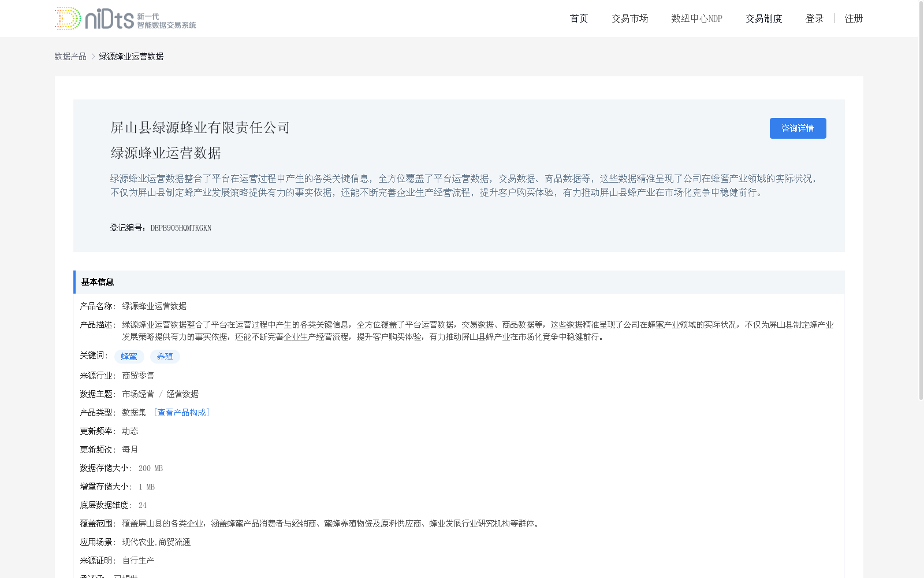This screenshot has width=924, height=578.
Task: Click the 每月 update value
Action: [x=130, y=450]
